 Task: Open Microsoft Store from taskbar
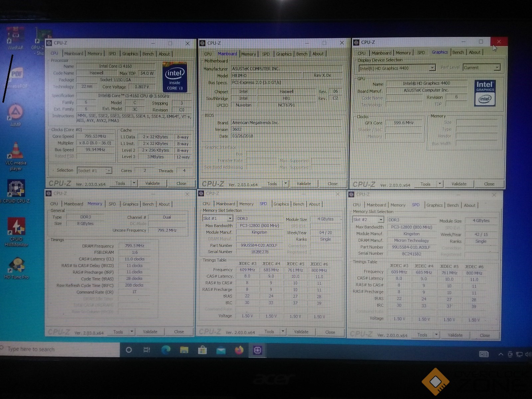point(202,350)
